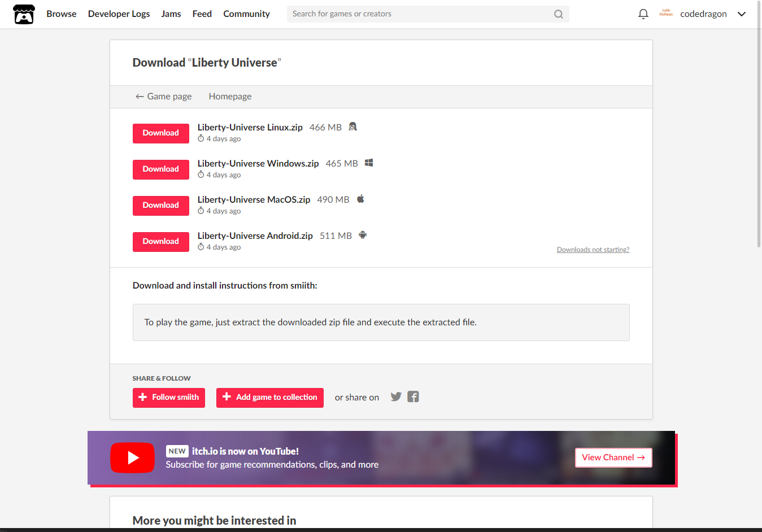
Task: Click the 465 MB file size
Action: coord(342,164)
